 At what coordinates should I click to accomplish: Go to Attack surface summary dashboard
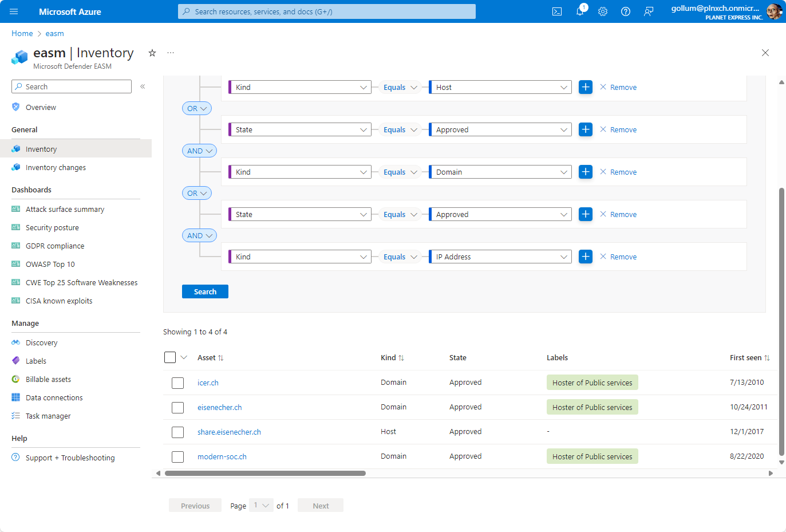(x=65, y=210)
